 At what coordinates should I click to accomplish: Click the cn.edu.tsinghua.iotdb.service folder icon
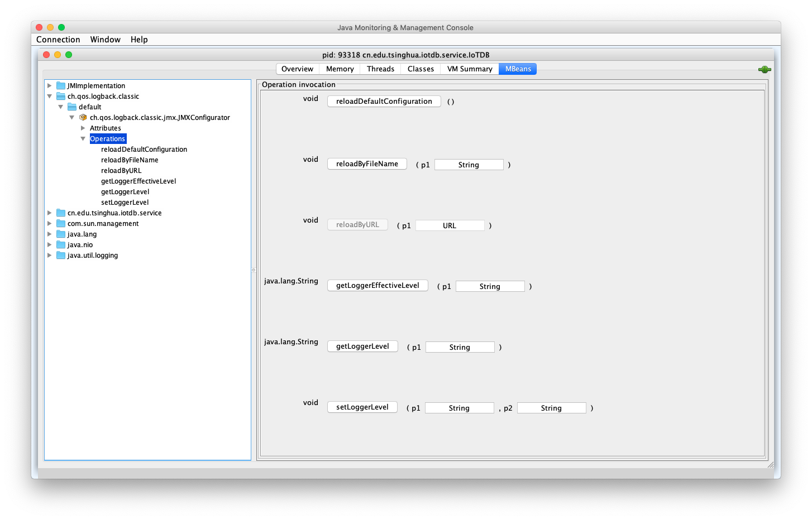pos(62,213)
